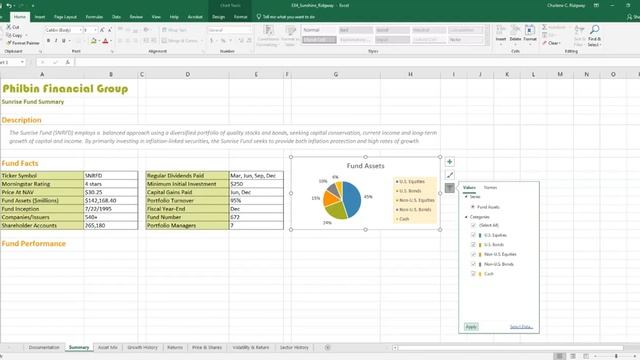Collapse the Categories section in filter pane
Viewport: 640px width, 360px height.
click(x=466, y=217)
